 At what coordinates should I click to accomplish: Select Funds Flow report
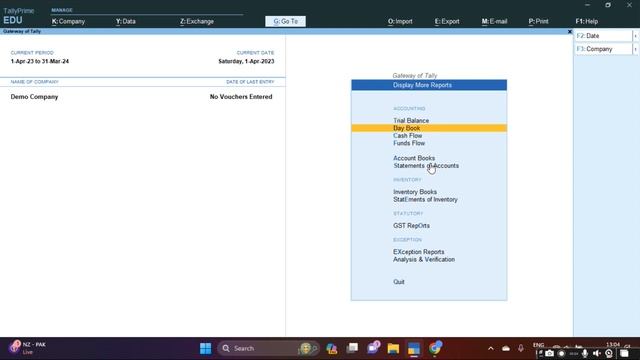click(x=409, y=143)
